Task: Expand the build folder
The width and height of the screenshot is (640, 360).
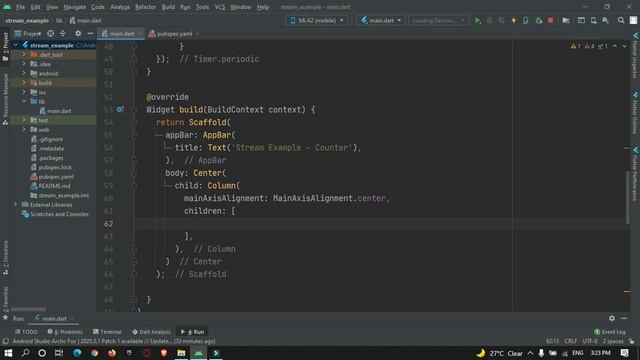Action: (x=24, y=83)
